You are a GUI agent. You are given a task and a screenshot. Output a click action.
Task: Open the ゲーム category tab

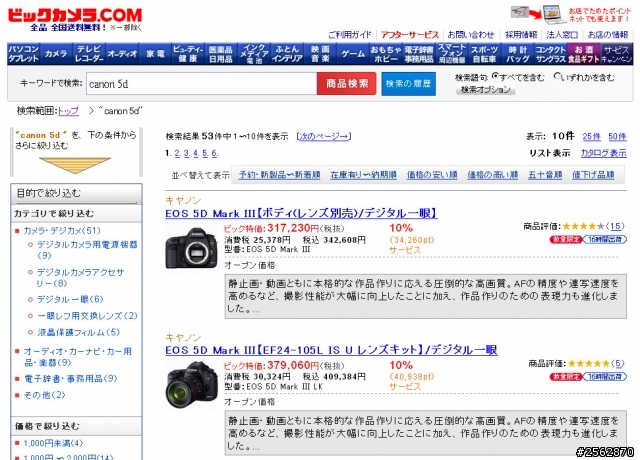click(353, 54)
